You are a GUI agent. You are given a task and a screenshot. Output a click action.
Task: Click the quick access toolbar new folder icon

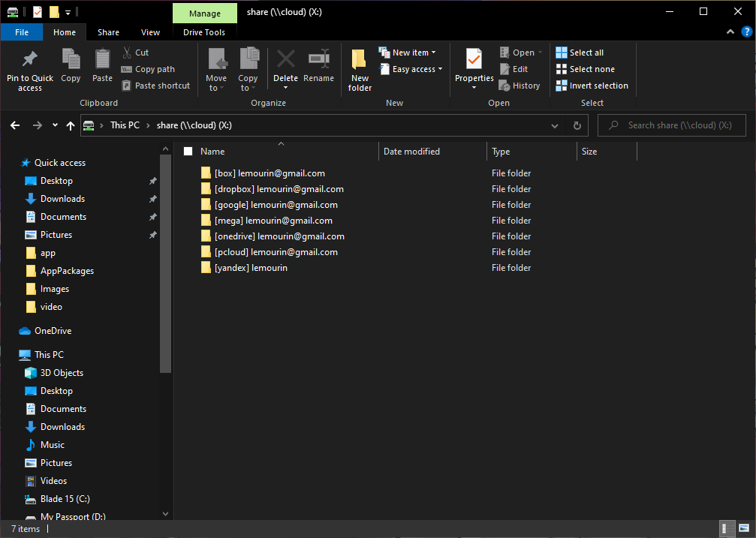coord(54,11)
